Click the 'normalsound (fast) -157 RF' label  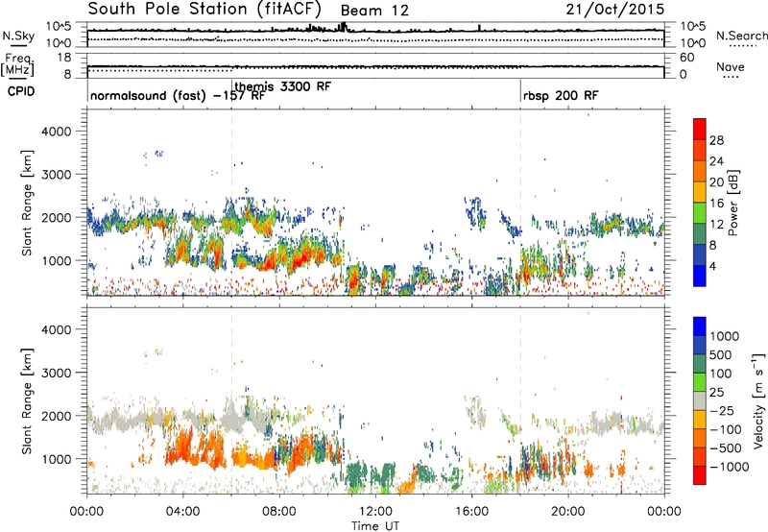pyautogui.click(x=178, y=95)
